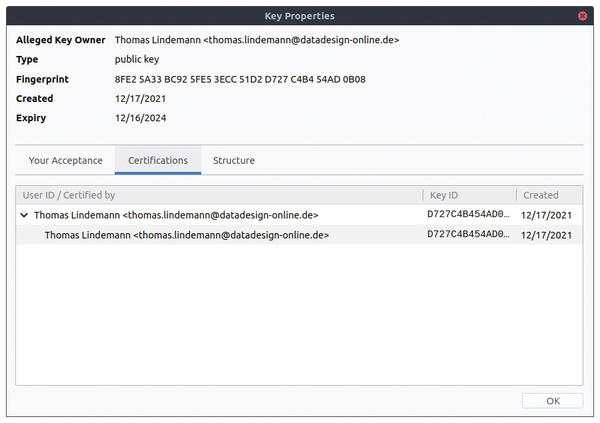Select the parent Thomas Lindemann user ID row
The image size is (600, 423).
299,215
